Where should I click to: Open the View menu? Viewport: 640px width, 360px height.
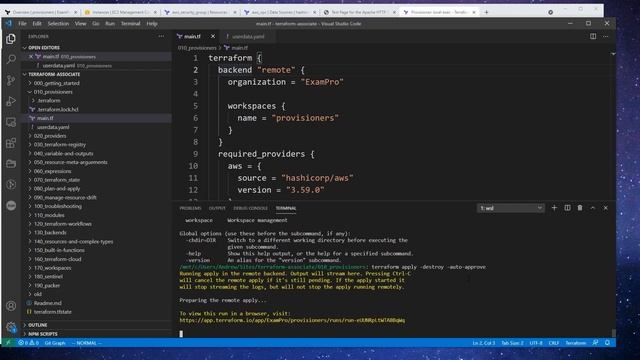click(80, 24)
